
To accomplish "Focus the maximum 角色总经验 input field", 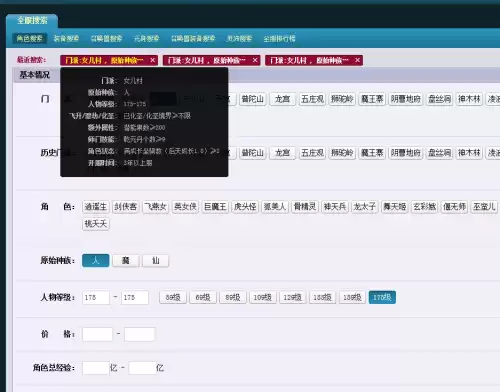I will 142,368.
